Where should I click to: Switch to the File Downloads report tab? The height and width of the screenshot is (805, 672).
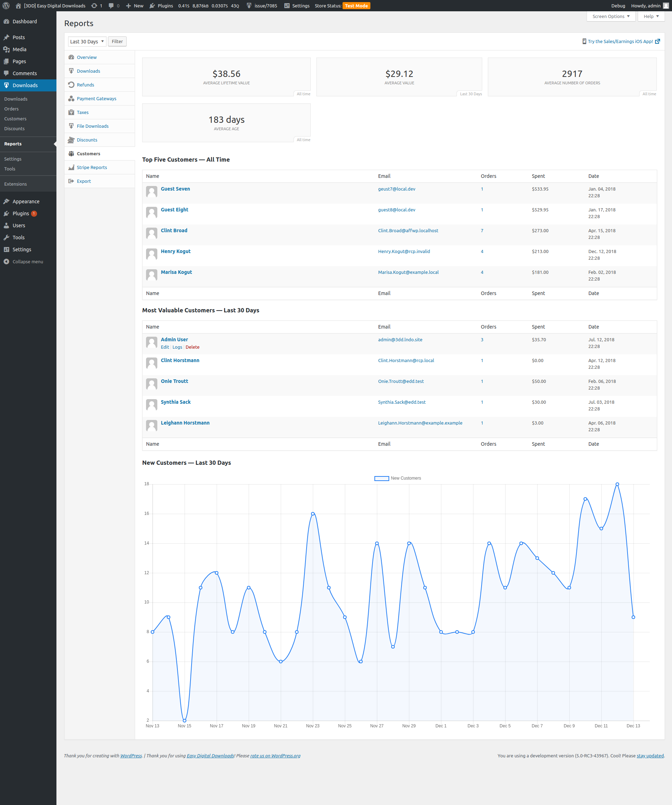pos(92,126)
